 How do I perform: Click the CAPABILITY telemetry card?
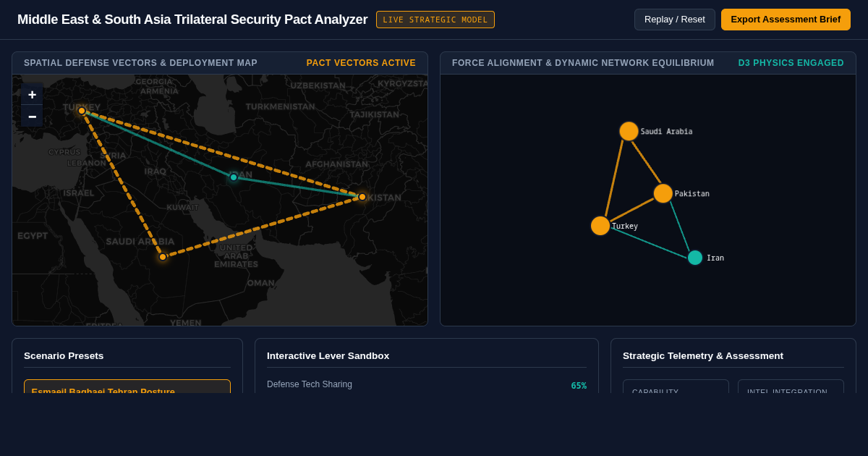[676, 387]
